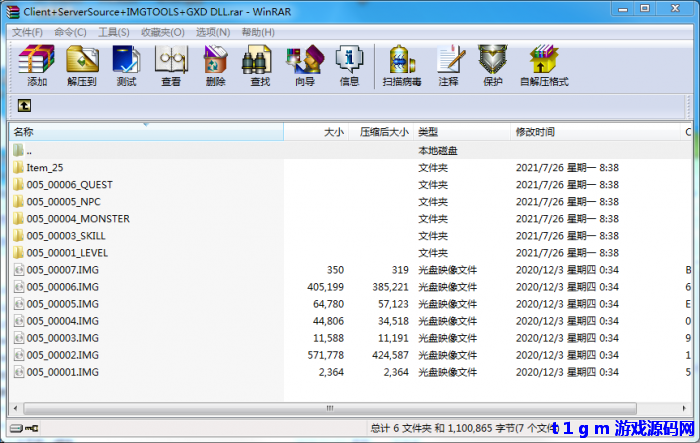Click the 测试 (Test) toolbar icon
700x443 pixels.
(x=126, y=66)
